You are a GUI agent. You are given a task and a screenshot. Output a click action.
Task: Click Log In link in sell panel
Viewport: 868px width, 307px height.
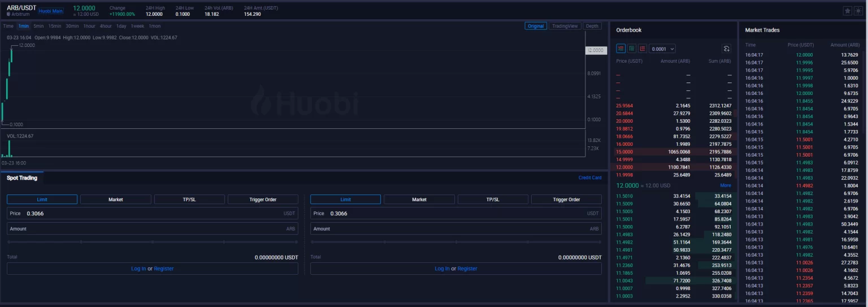[442, 269]
